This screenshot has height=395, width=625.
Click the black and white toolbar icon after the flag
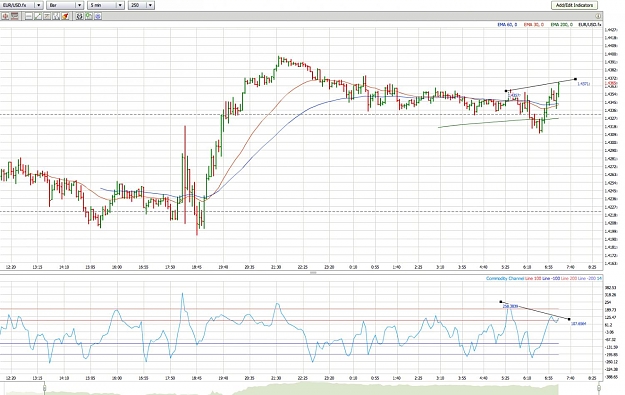point(79,16)
